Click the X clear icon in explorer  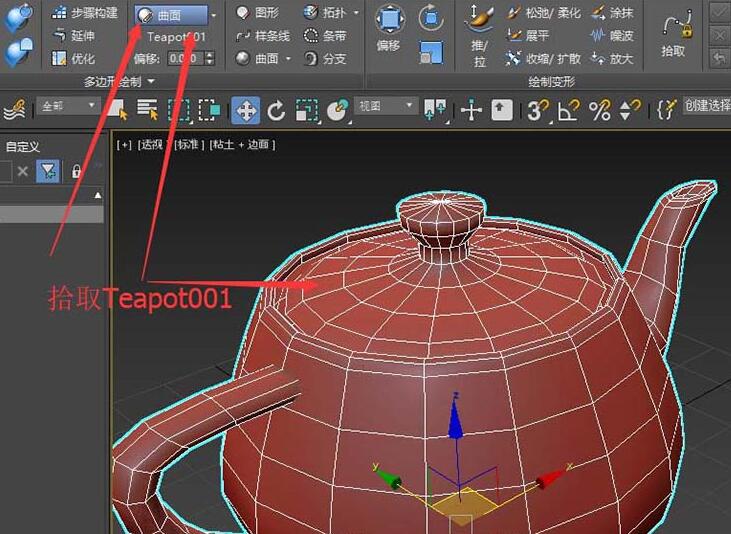point(22,171)
